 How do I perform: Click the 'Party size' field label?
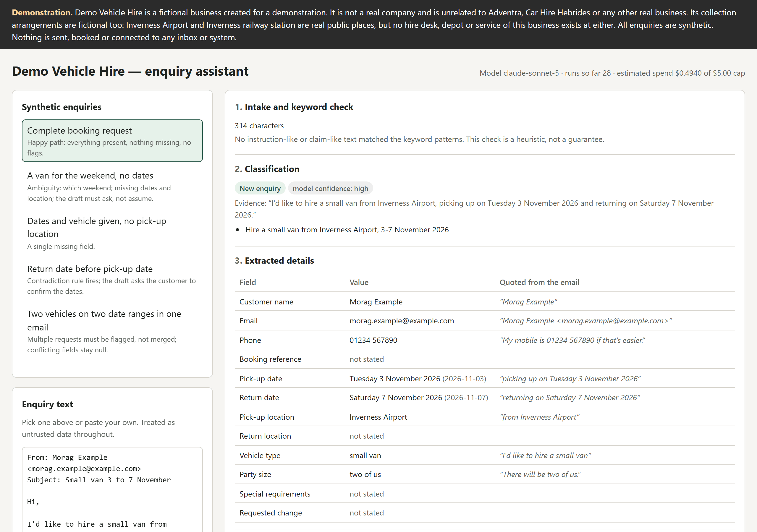point(255,475)
